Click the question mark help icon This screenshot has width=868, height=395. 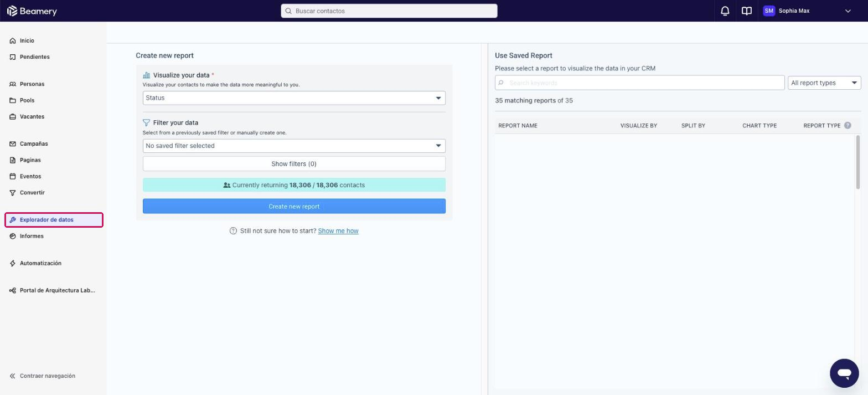point(233,231)
